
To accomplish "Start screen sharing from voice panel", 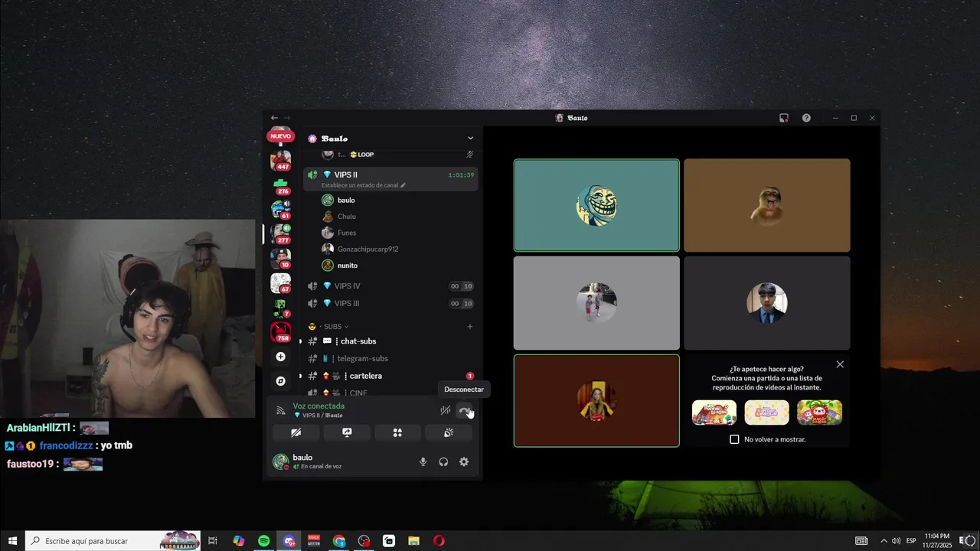I will click(x=347, y=432).
